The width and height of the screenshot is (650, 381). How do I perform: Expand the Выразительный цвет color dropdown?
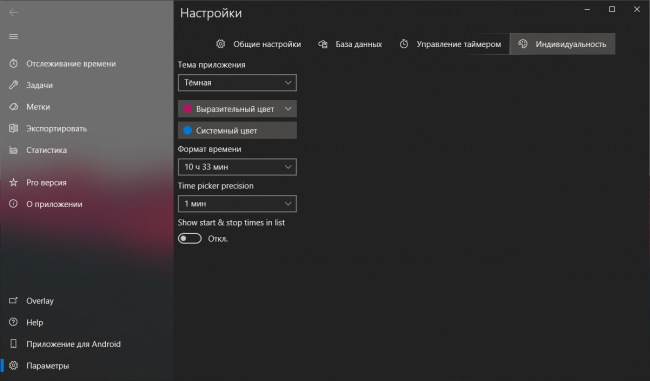pos(237,109)
